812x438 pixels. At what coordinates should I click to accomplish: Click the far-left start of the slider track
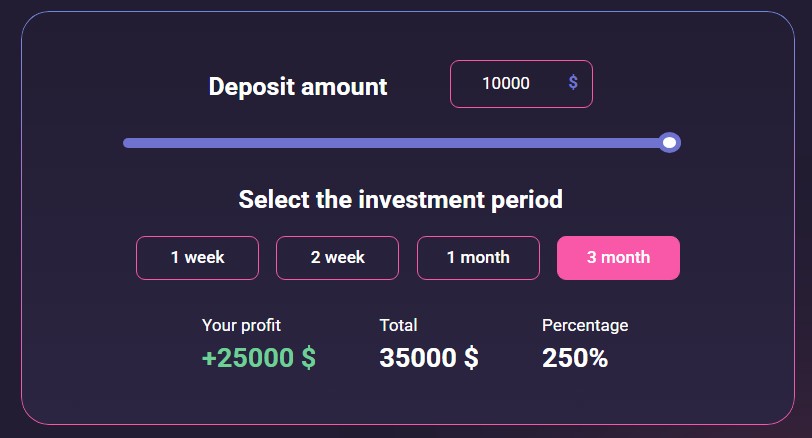pos(127,143)
